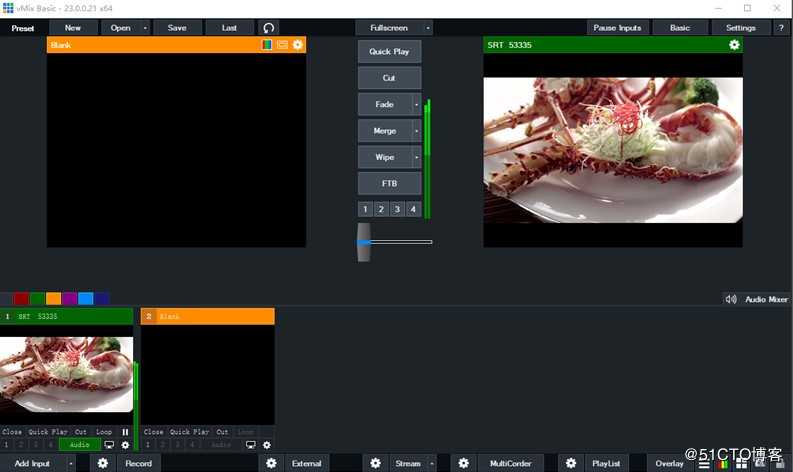Select the red colour category swatch
Viewport: 793px width, 472px height.
tap(21, 298)
